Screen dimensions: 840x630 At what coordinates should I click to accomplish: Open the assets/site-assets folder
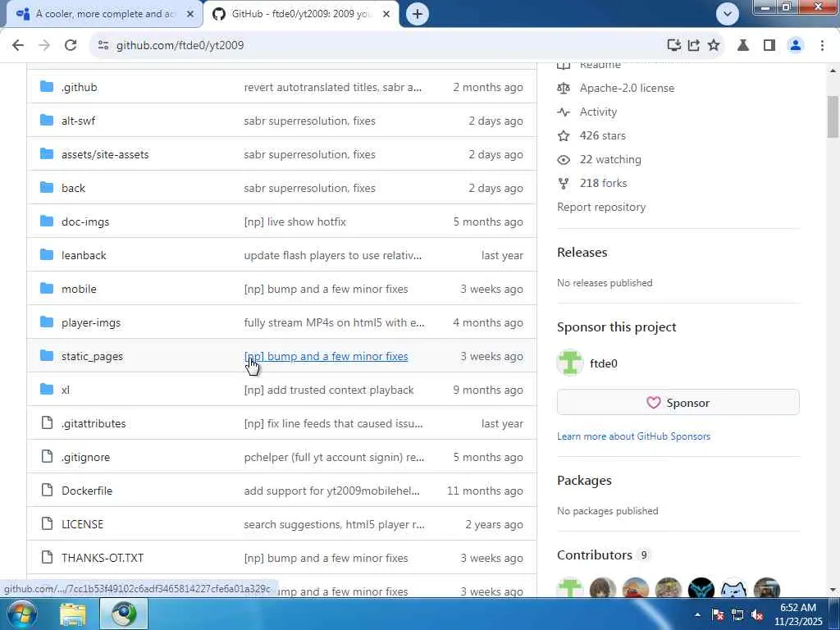(x=105, y=155)
